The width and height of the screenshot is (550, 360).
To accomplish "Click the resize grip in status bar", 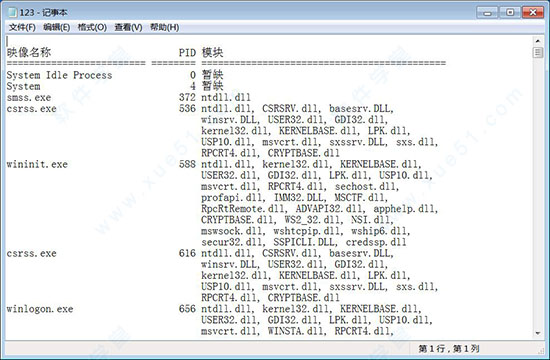I will [x=541, y=349].
